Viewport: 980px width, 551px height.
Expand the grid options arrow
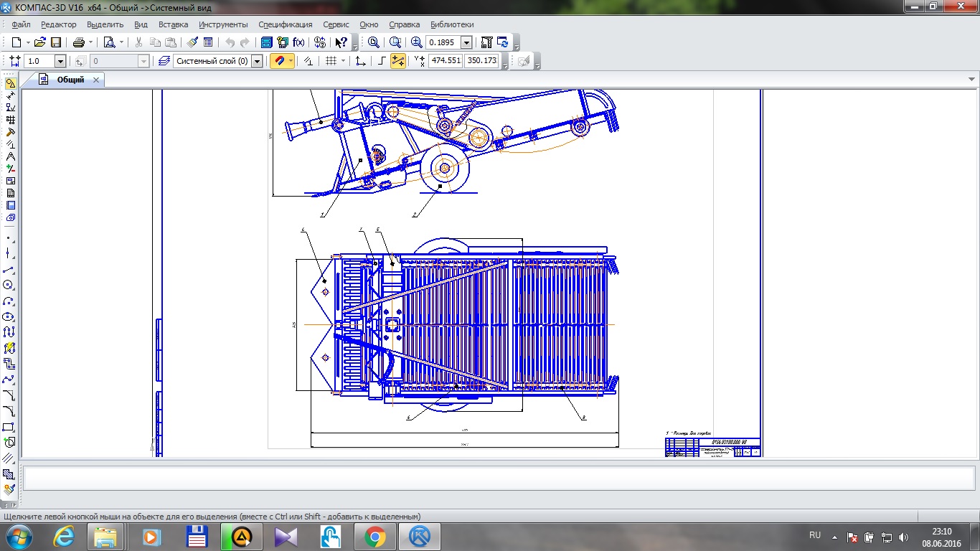tap(343, 61)
